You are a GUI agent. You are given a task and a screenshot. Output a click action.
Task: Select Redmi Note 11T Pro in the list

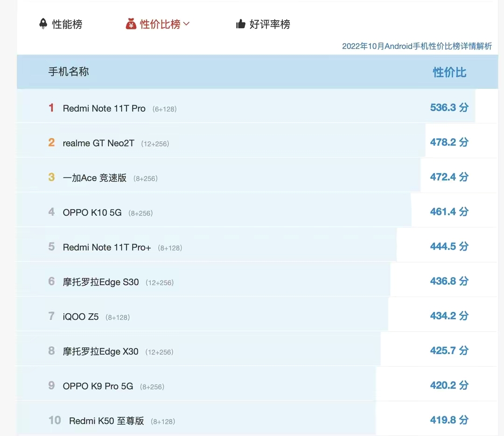coord(104,108)
